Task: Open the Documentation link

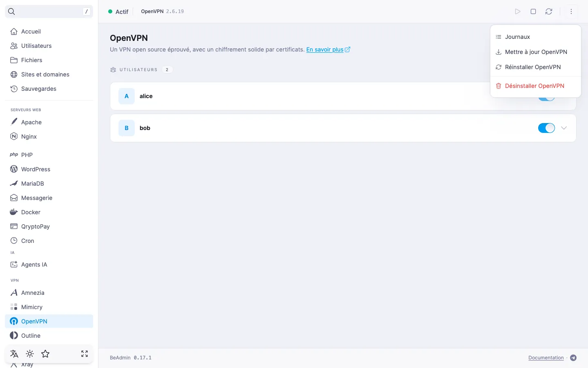Action: click(546, 358)
